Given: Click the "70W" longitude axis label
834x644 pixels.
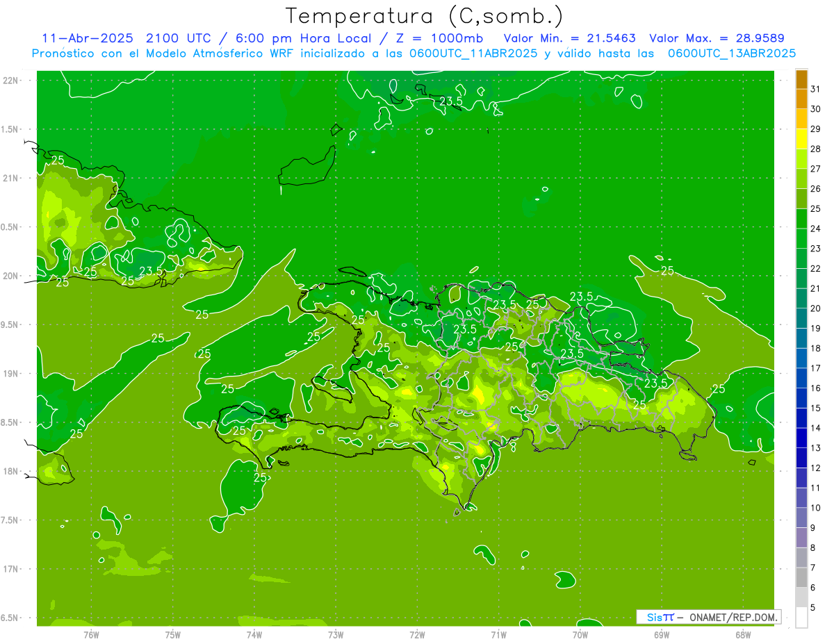Looking at the screenshot, I should (x=580, y=635).
